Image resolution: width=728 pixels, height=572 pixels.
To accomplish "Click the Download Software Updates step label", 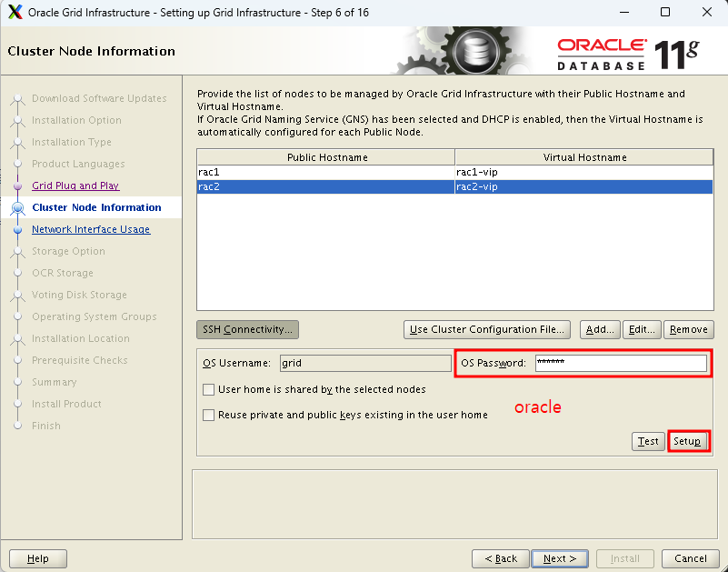I will [x=99, y=98].
